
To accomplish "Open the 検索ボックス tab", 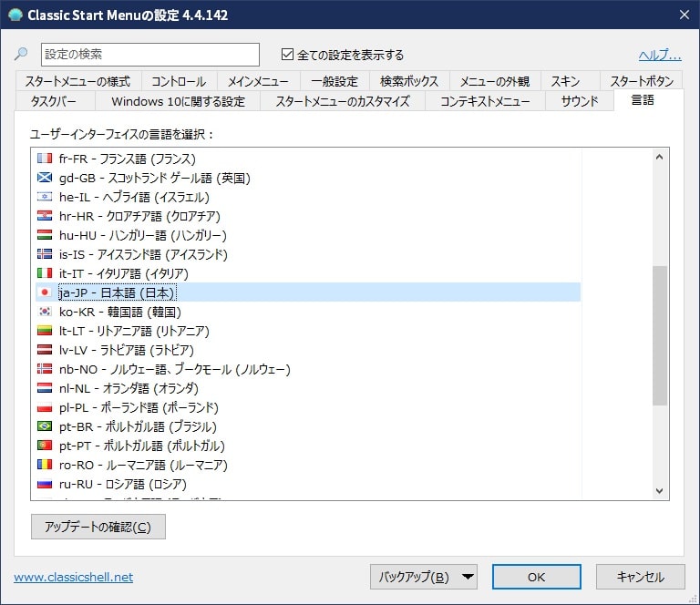I will [409, 81].
